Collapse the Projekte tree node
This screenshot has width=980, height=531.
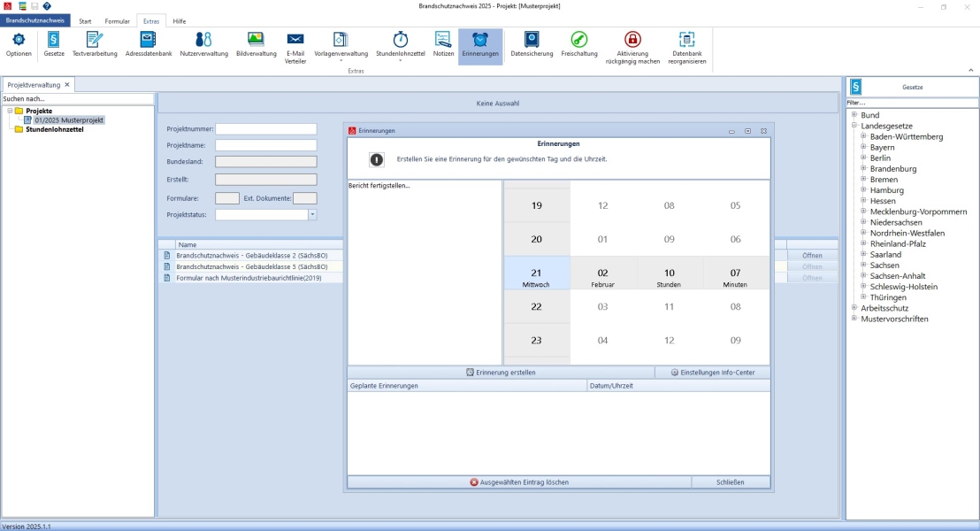tap(10, 111)
